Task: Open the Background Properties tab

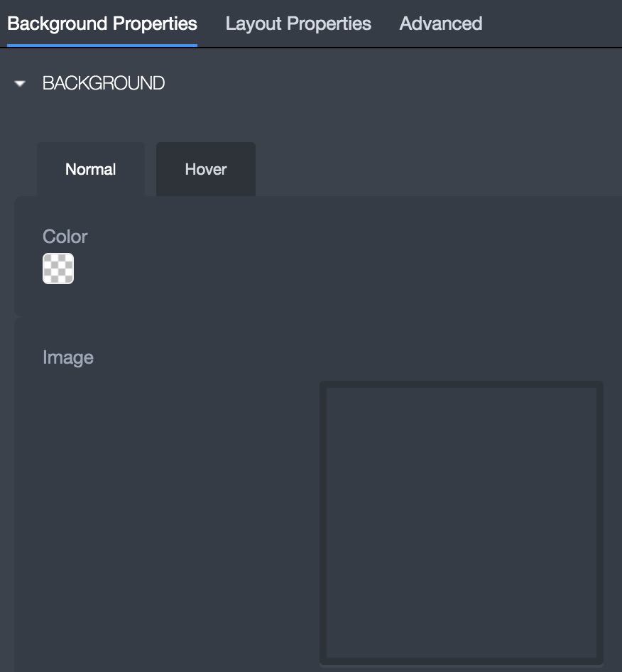Action: (x=102, y=23)
